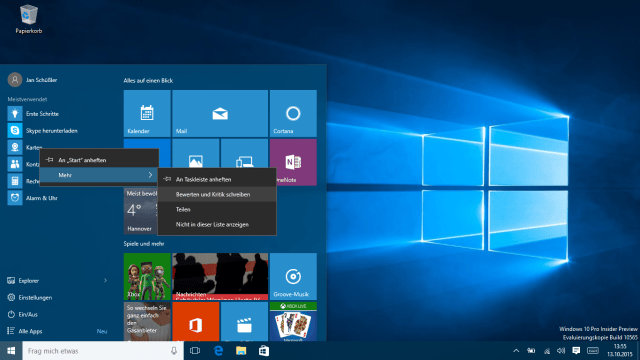Choose An Taskleiste anheften
Viewport: 640px width, 360px height.
[217, 179]
